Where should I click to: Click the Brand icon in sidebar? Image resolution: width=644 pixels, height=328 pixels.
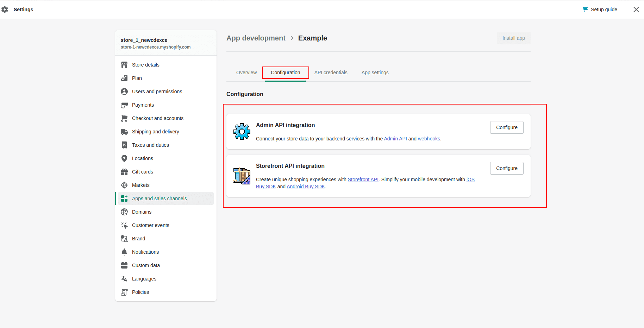[x=124, y=239]
